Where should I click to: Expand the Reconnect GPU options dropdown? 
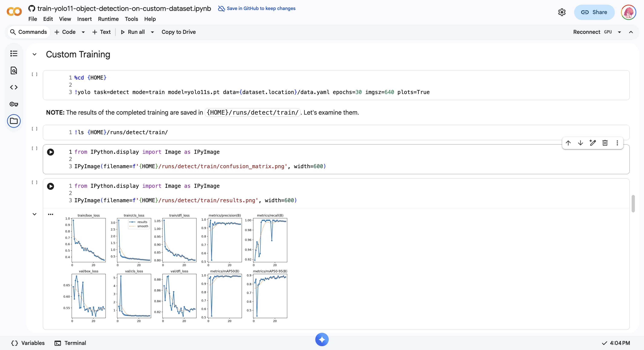(x=619, y=32)
